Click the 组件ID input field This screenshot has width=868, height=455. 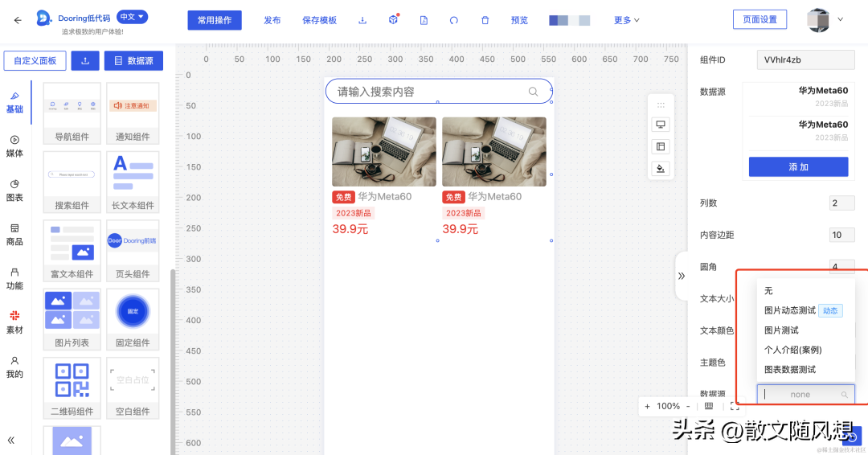point(805,59)
